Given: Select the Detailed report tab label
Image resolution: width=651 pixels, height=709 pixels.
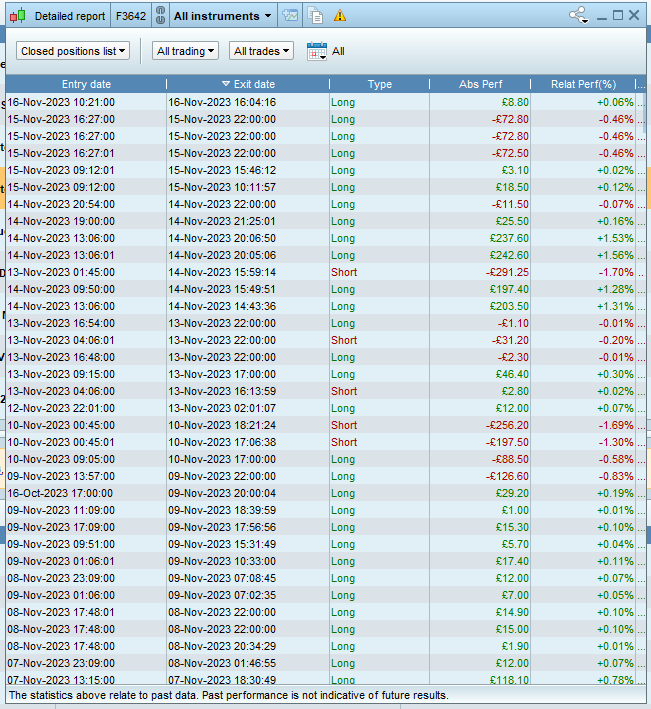Looking at the screenshot, I should pos(70,16).
